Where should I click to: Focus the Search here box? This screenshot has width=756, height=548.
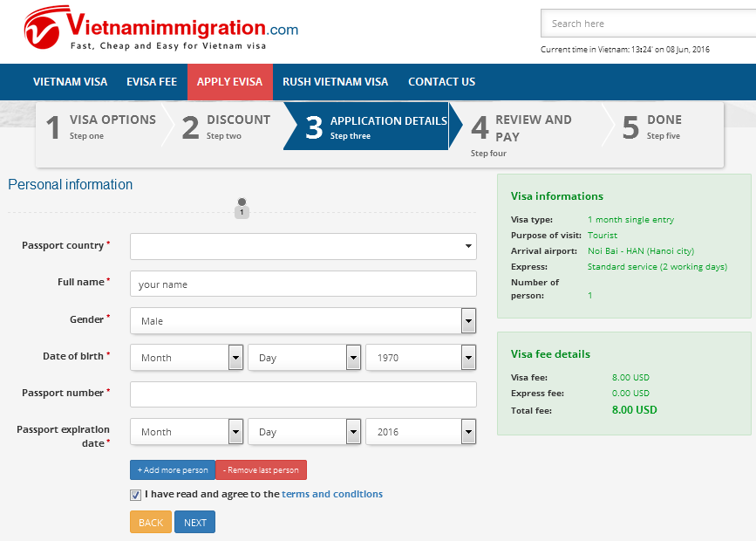point(645,24)
